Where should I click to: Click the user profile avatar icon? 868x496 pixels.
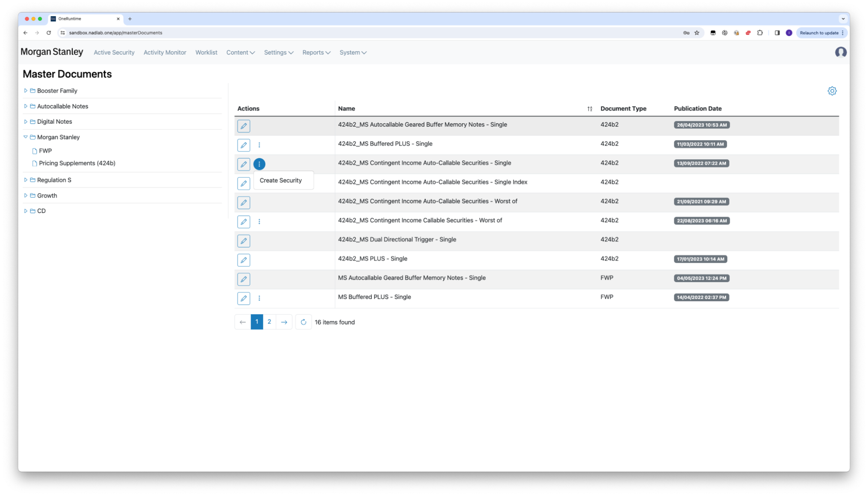(x=841, y=53)
